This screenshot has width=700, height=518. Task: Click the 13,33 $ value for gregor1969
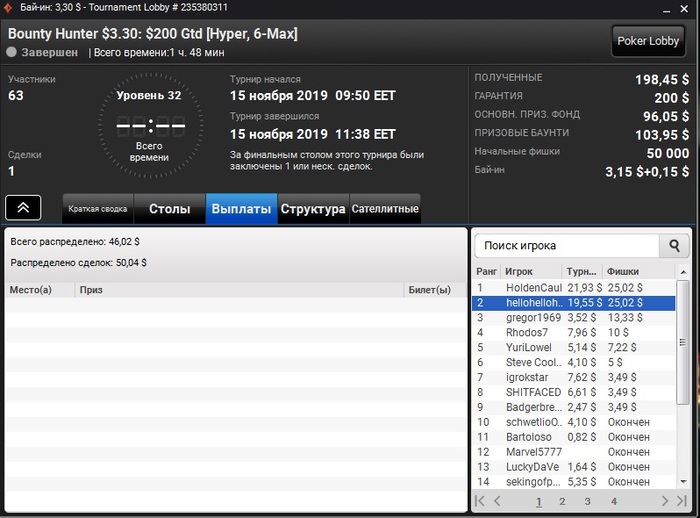tap(625, 317)
